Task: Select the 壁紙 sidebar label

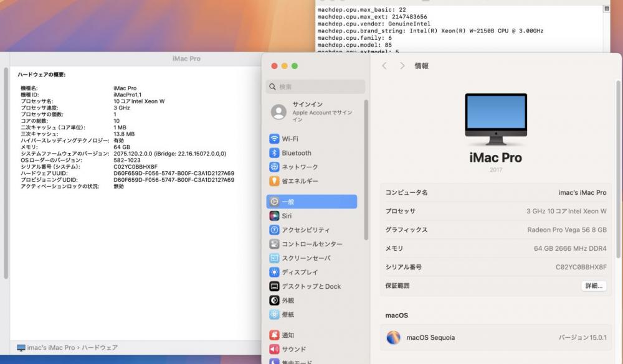Action: coord(288,314)
